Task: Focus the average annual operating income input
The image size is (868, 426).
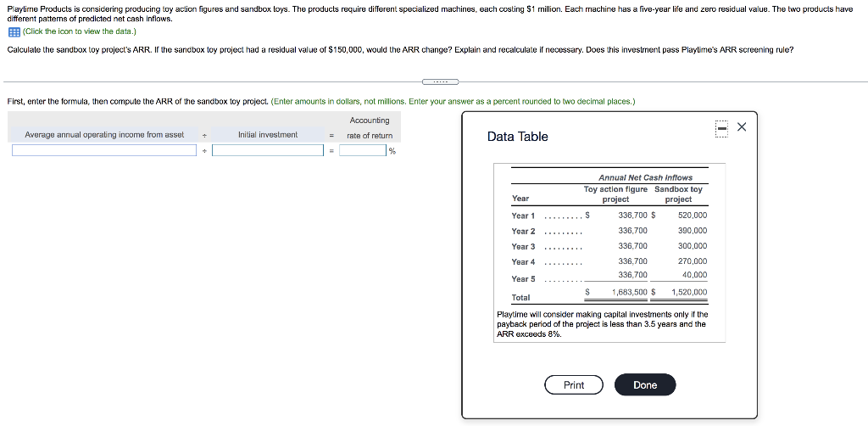Action: (104, 150)
